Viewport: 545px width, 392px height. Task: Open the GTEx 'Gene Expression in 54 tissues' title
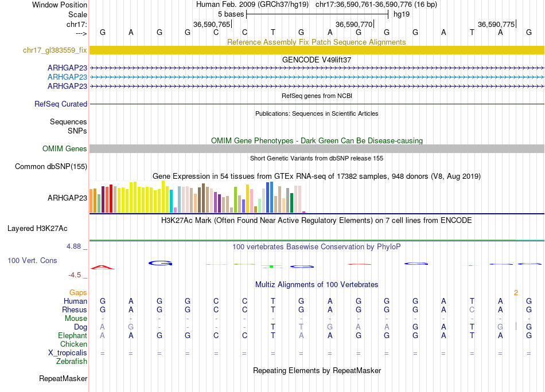(x=317, y=176)
